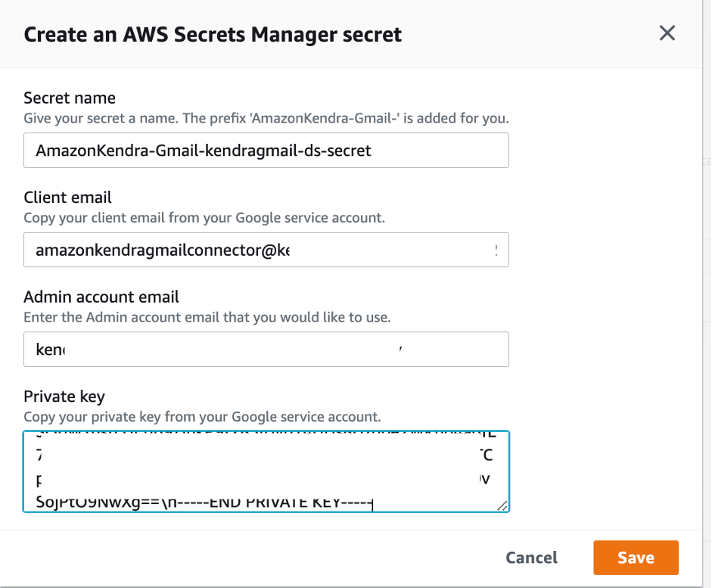Close the Create secret dialog

(667, 33)
